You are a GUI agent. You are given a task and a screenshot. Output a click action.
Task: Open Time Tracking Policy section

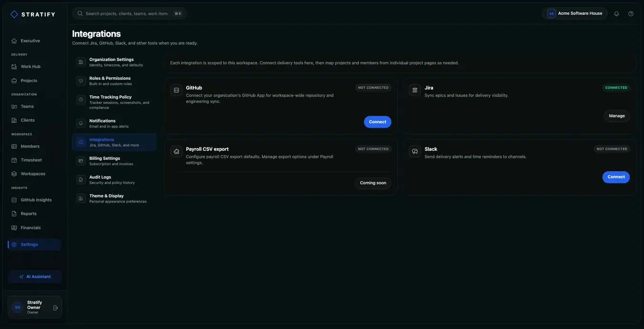pyautogui.click(x=114, y=102)
